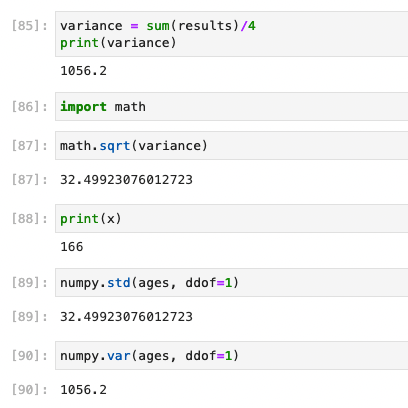
Task: Click the [89]: input prompt beside numpy.std
Action: coord(30,283)
